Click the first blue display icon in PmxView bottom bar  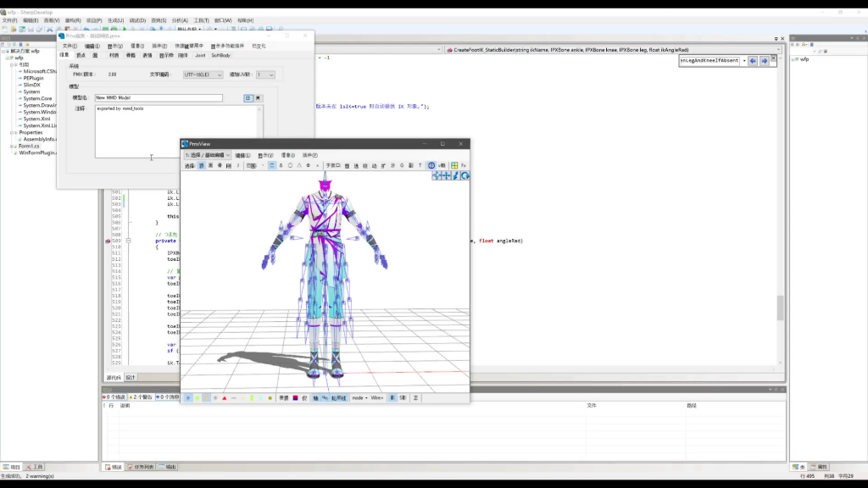click(x=188, y=398)
